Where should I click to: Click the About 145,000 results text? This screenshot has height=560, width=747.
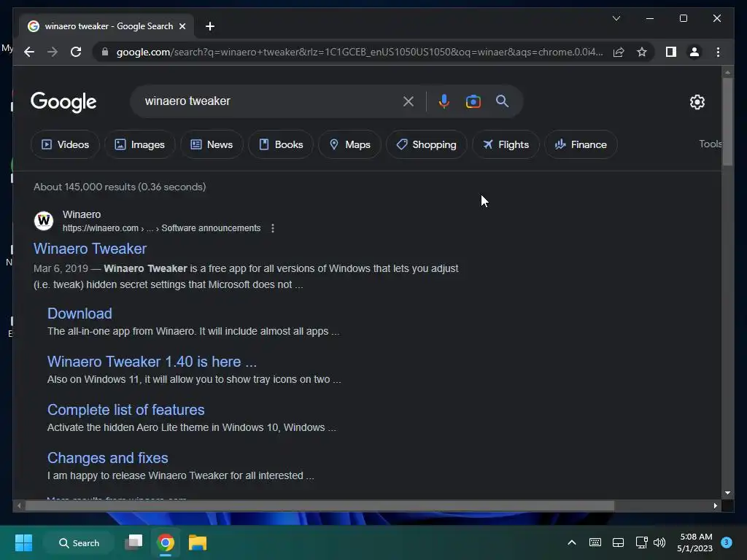(120, 187)
